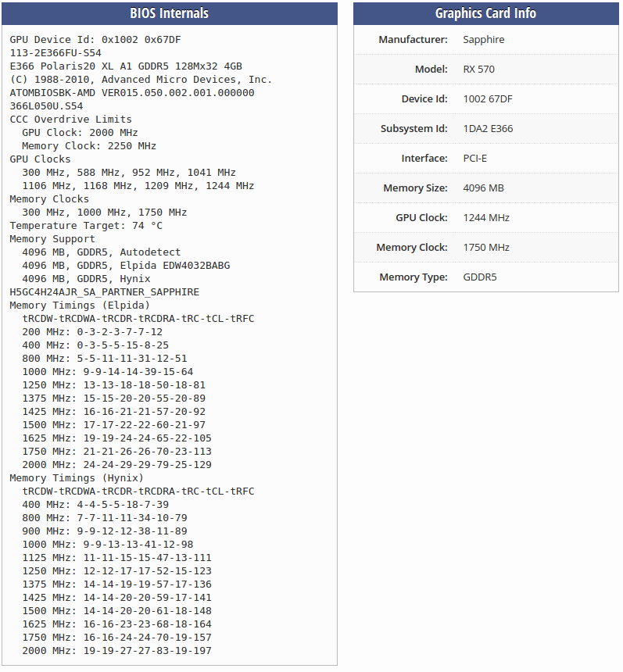
Task: Click the GDDR5 Autodetect memory row
Action: 101,252
